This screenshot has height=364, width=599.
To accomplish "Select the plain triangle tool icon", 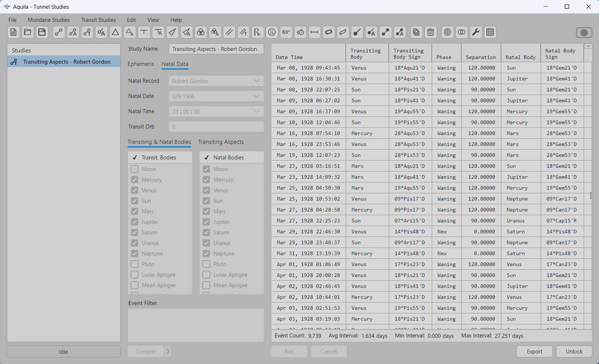I will click(116, 32).
